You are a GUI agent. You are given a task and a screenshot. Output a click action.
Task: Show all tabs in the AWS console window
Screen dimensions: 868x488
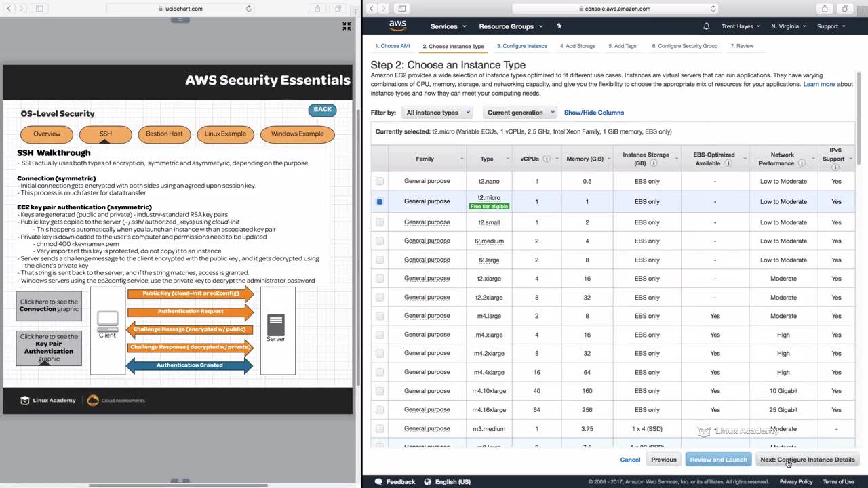tap(845, 9)
